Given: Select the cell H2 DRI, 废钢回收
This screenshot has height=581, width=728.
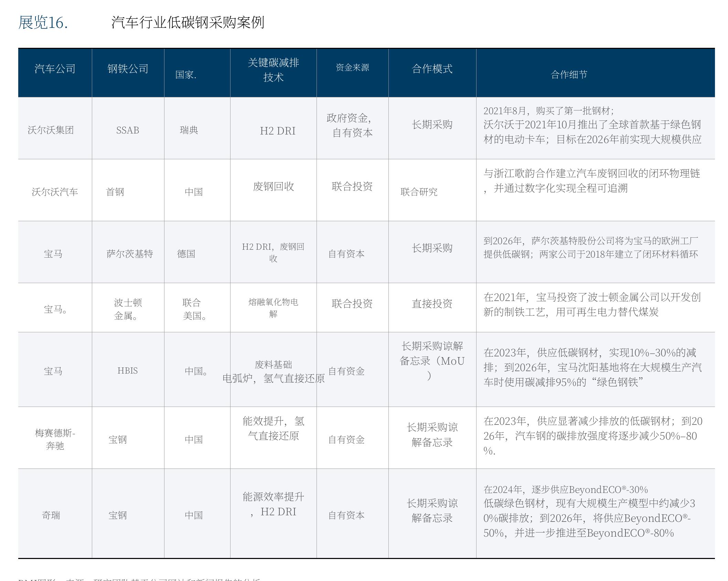Looking at the screenshot, I should (x=273, y=252).
